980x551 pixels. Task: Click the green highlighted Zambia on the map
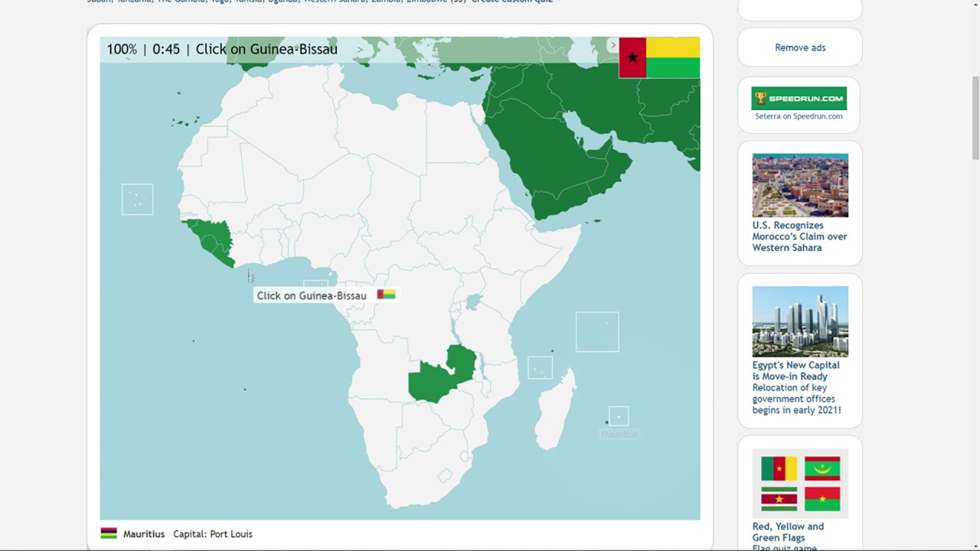(440, 375)
